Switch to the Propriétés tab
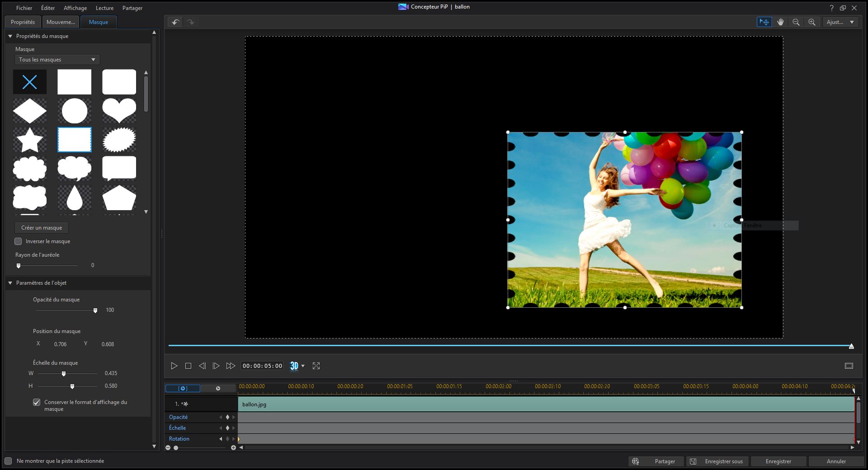868x470 pixels. (x=23, y=22)
